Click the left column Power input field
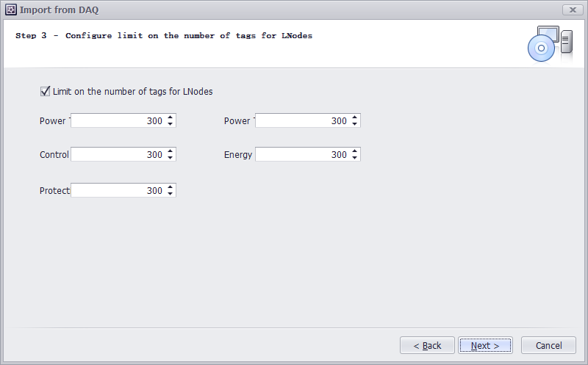 pos(118,121)
